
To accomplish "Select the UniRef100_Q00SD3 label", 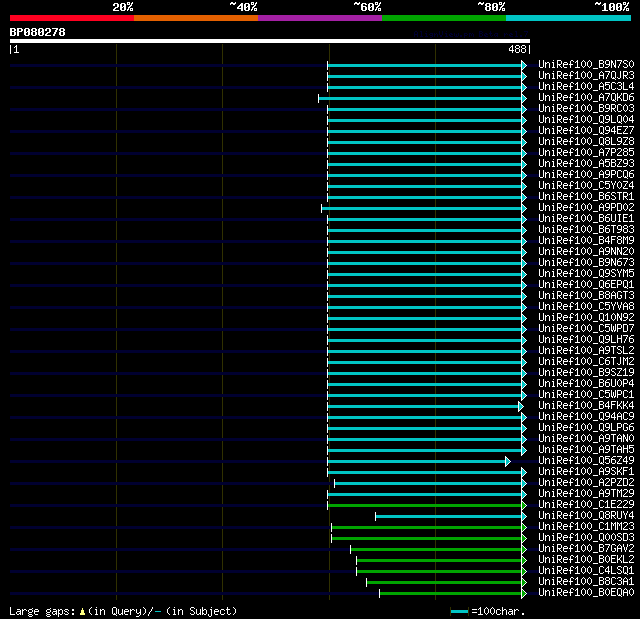I will (x=586, y=538).
